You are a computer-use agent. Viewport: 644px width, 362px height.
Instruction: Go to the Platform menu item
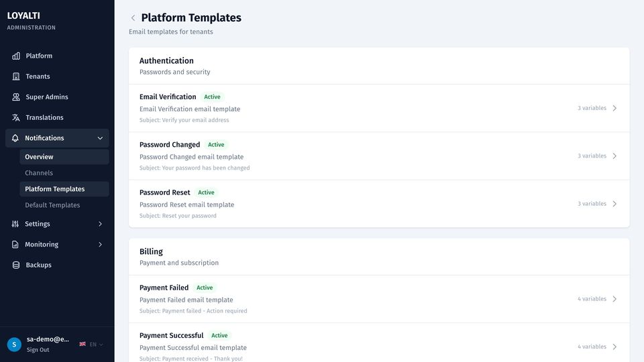[x=57, y=56]
